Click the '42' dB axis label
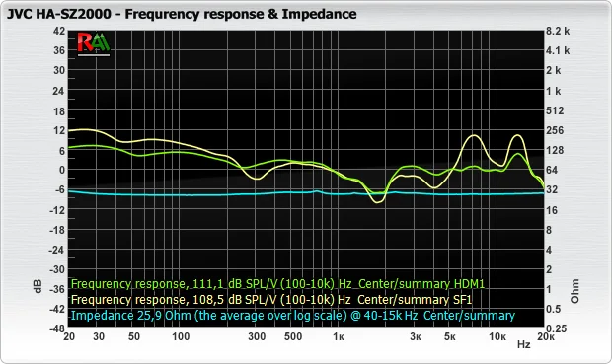 tap(59, 31)
